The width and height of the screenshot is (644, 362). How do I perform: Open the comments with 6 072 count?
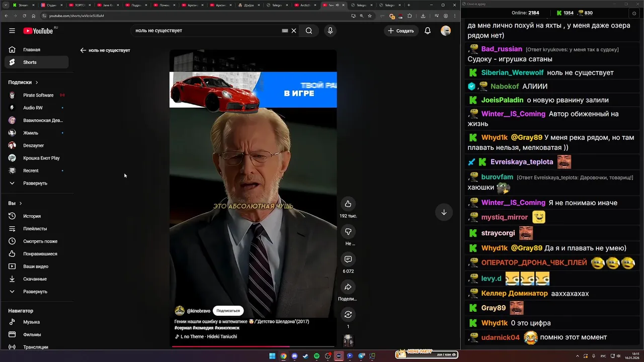pos(348,259)
